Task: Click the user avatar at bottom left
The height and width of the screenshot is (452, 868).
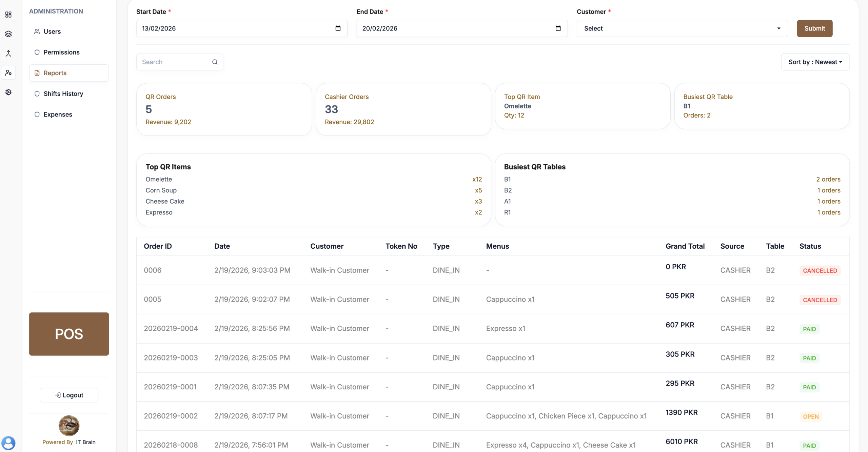Action: (8, 443)
